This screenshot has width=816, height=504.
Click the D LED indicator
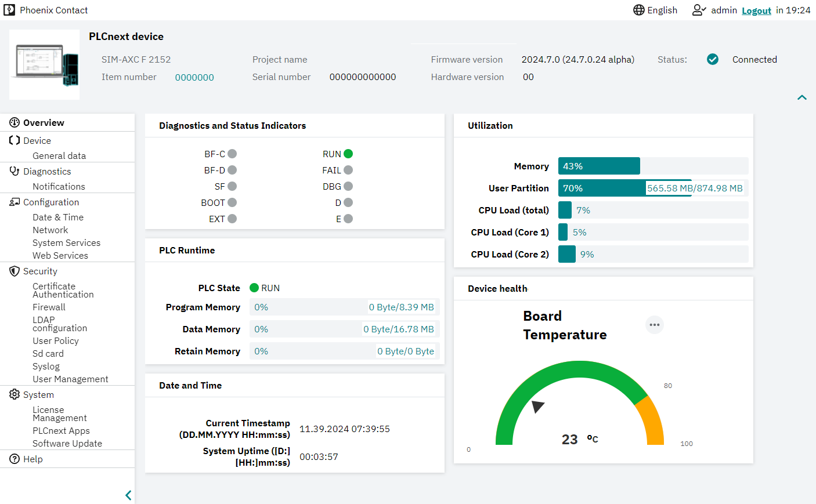[x=348, y=202]
